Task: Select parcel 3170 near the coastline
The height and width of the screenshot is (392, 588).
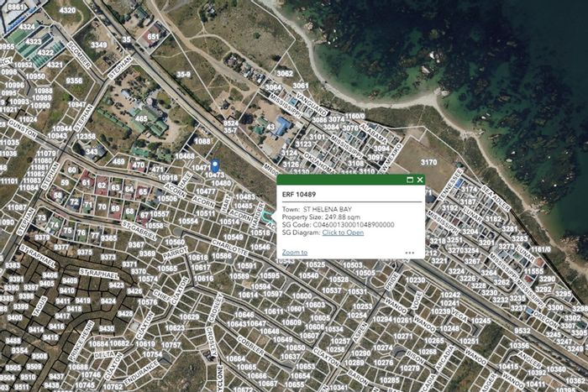Action: click(x=428, y=162)
